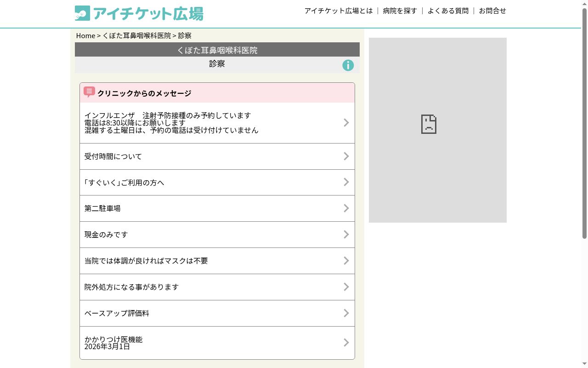
Task: Click the クリニックからのメッセージ heading
Action: point(144,93)
